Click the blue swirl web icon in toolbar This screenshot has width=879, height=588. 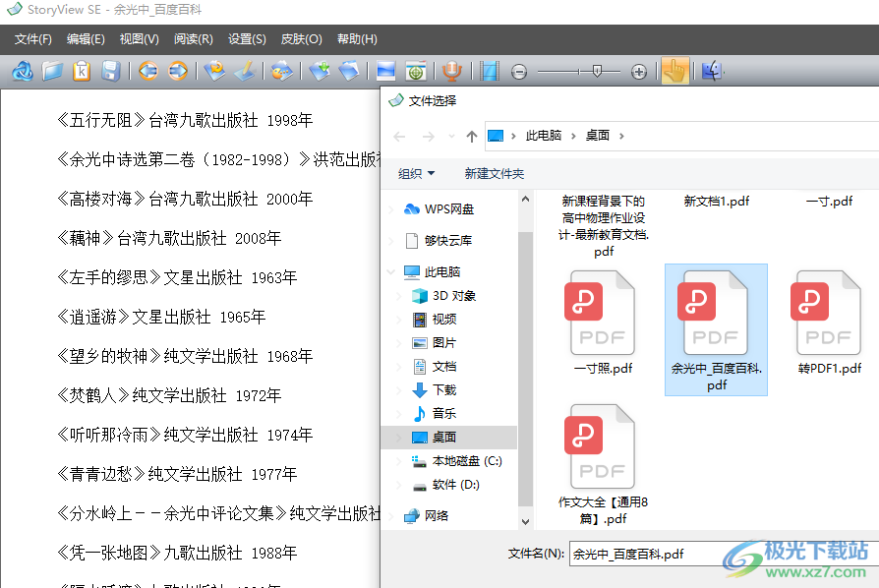[23, 72]
